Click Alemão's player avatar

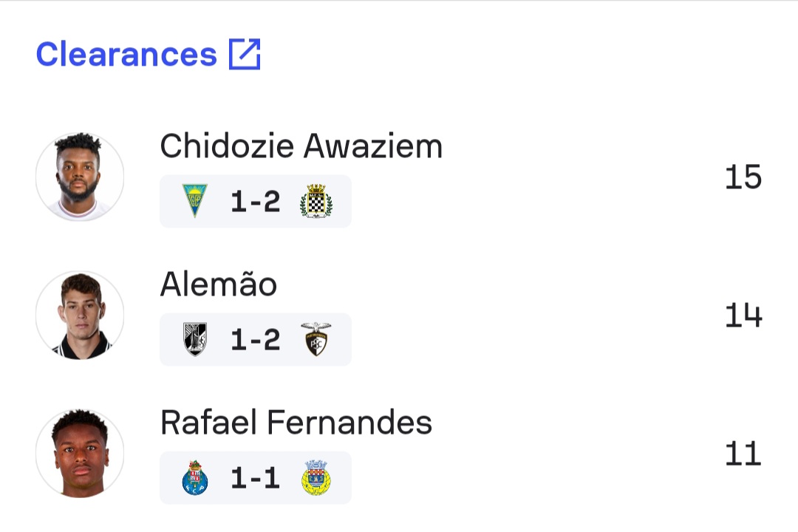pyautogui.click(x=80, y=316)
